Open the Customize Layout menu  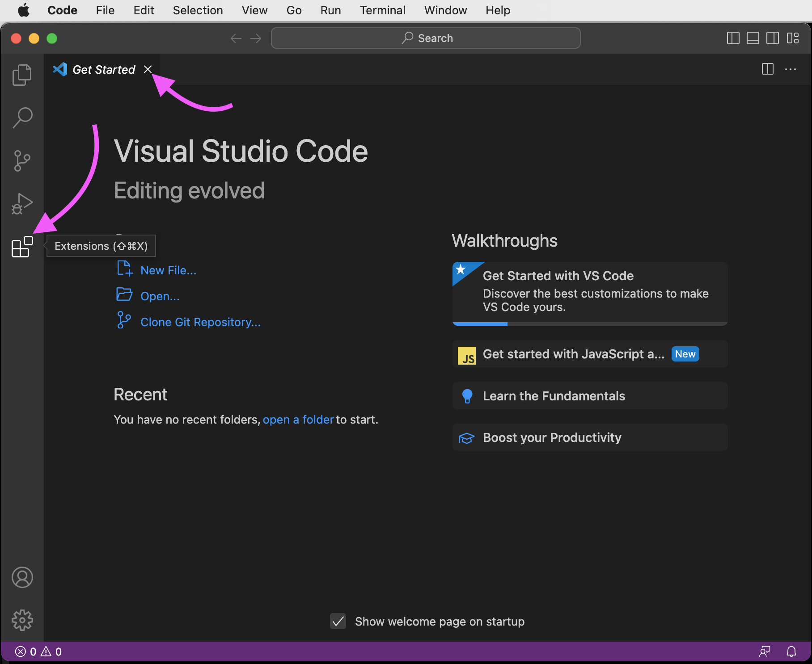(793, 38)
